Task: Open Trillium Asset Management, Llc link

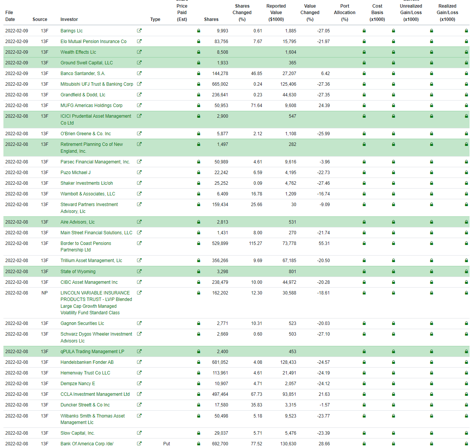Action: (91, 261)
